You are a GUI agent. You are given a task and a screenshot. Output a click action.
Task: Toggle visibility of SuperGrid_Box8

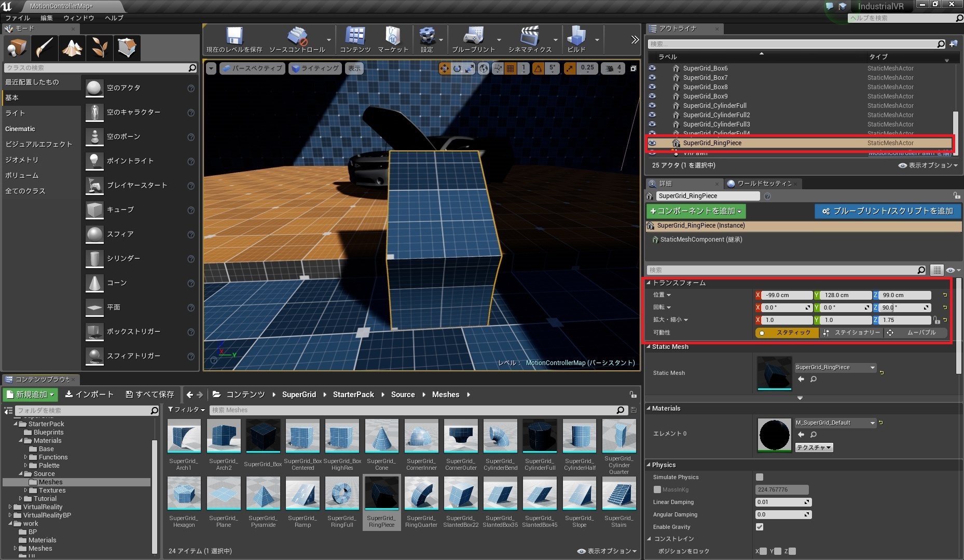tap(652, 87)
